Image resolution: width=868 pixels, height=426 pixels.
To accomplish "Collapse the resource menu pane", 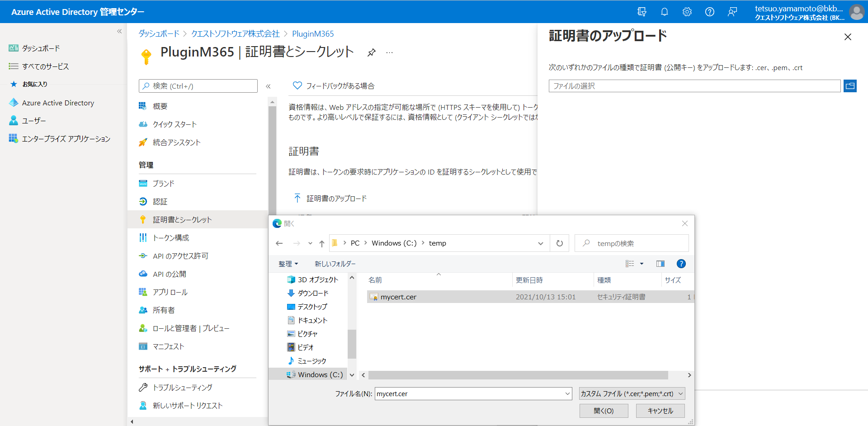I will point(268,86).
